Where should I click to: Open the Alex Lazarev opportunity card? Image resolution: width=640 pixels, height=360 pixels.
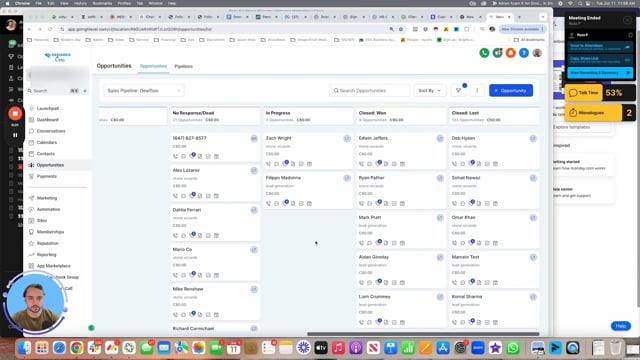(x=214, y=182)
